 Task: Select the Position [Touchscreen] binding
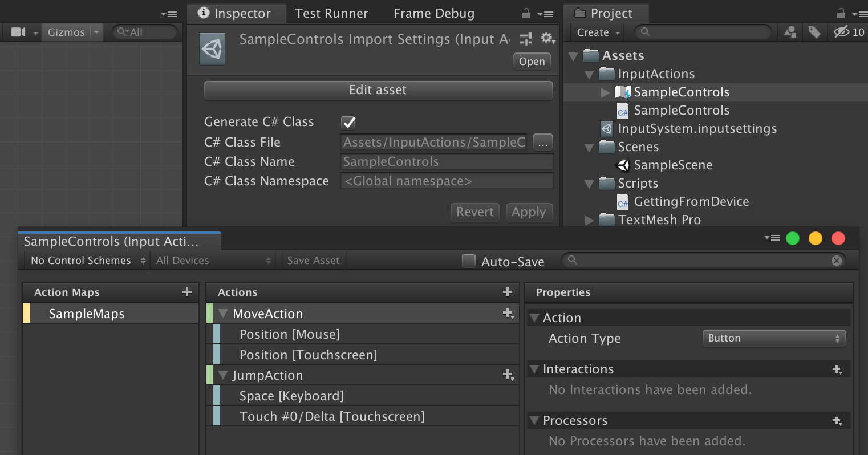point(366,355)
